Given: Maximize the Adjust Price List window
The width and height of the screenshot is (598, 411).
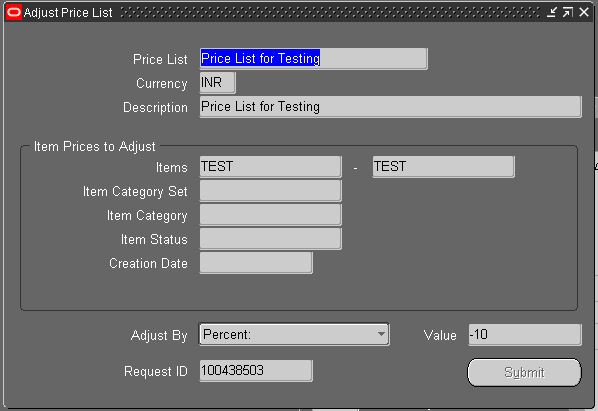Looking at the screenshot, I should pos(567,12).
